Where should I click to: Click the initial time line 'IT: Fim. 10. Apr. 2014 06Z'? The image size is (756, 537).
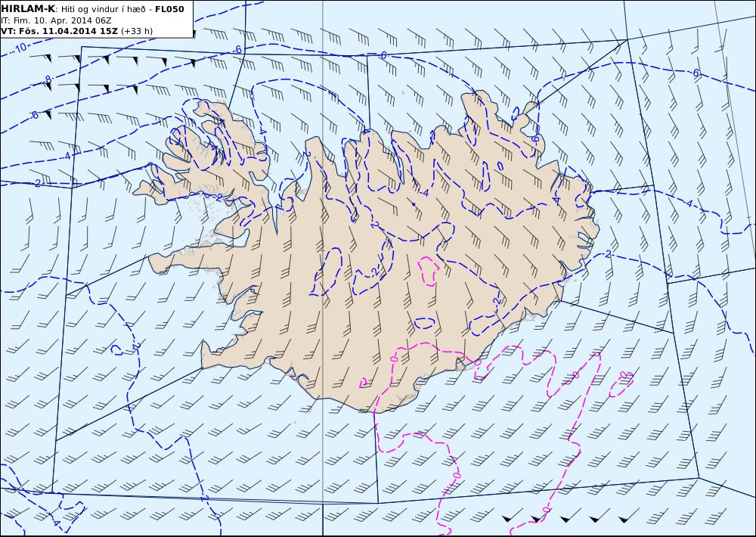57,20
